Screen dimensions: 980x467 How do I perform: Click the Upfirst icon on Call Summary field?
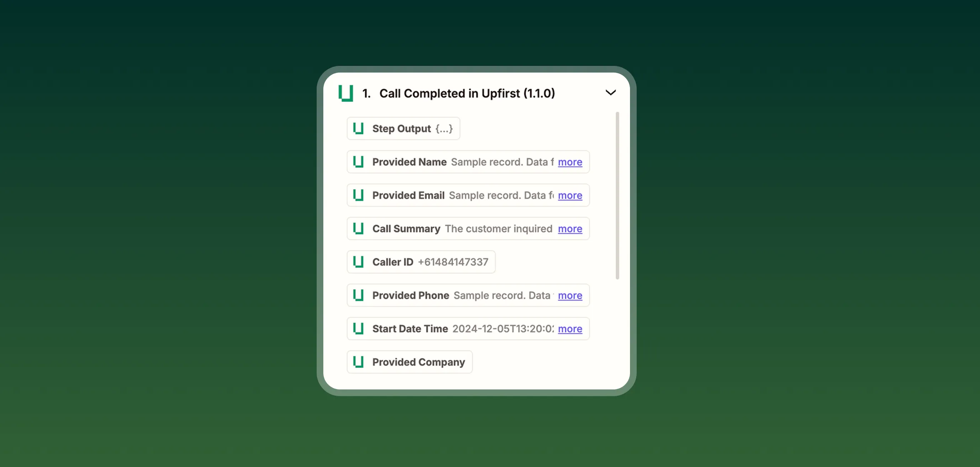(x=359, y=228)
